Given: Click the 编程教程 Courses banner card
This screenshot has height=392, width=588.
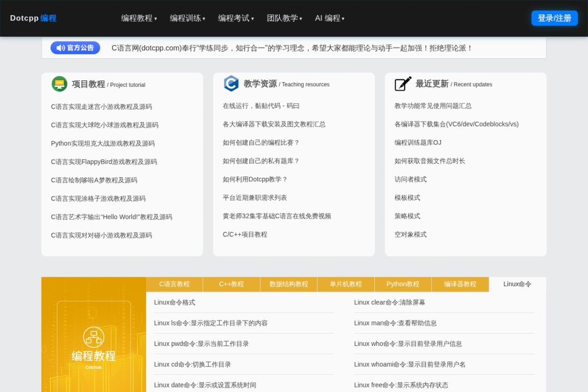Looking at the screenshot, I should pyautogui.click(x=94, y=335).
